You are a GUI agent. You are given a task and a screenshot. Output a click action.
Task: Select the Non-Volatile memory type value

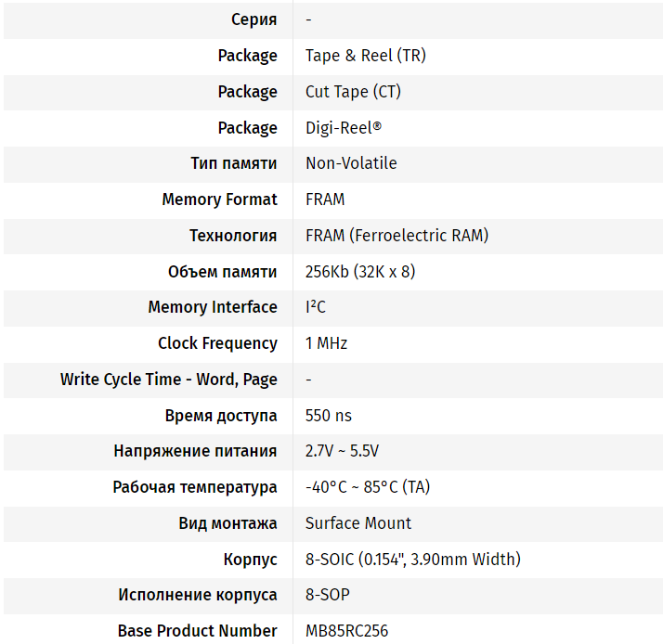[351, 163]
